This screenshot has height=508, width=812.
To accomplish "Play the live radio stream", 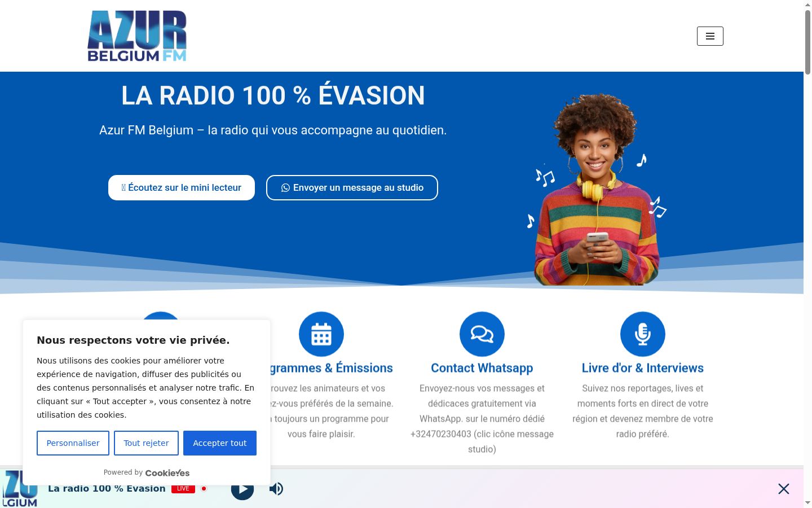I will tap(242, 489).
